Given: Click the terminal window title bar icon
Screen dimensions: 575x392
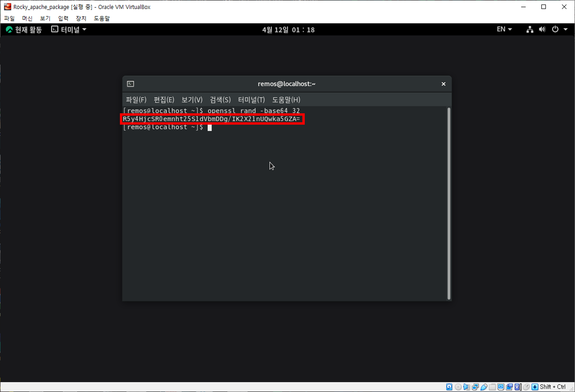Looking at the screenshot, I should 130,84.
